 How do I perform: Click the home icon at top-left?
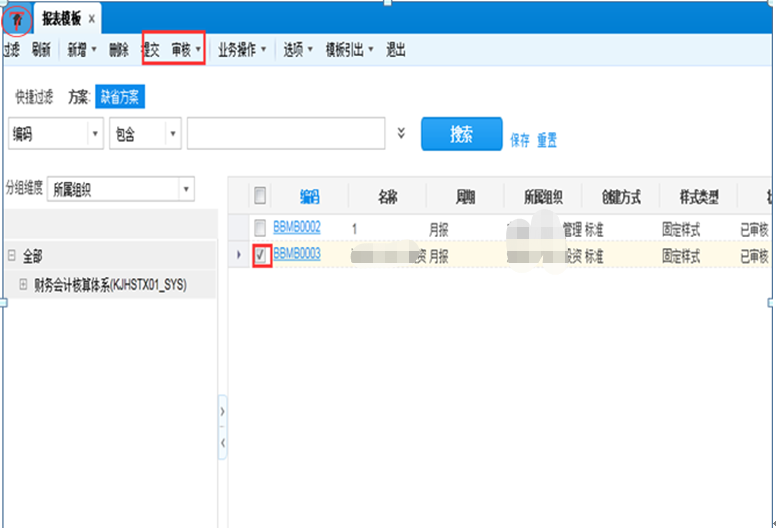click(x=16, y=18)
